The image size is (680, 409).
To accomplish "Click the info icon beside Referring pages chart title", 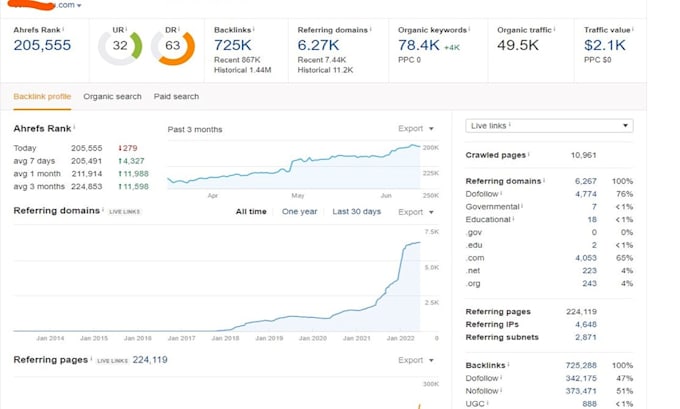I will 91,359.
